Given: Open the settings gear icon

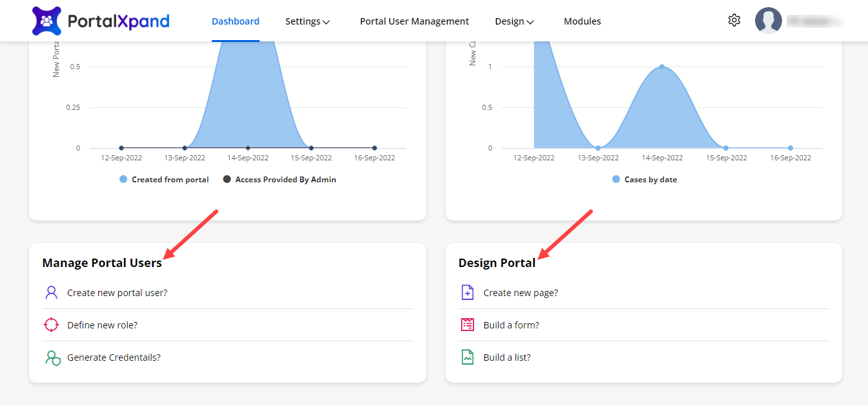Looking at the screenshot, I should pyautogui.click(x=734, y=21).
